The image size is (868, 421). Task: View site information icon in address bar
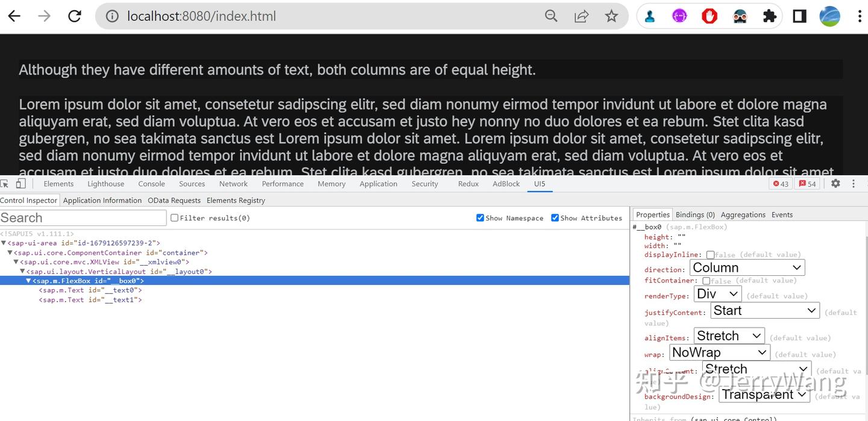(x=112, y=16)
